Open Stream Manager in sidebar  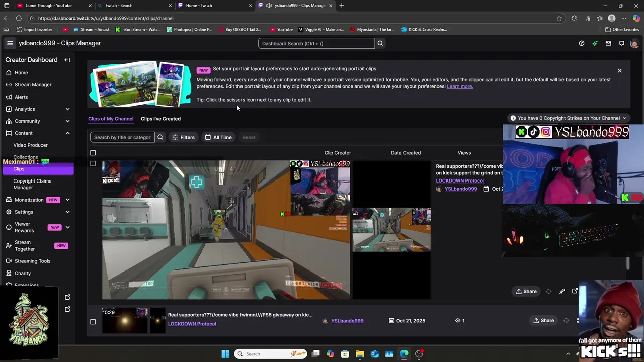[33, 85]
